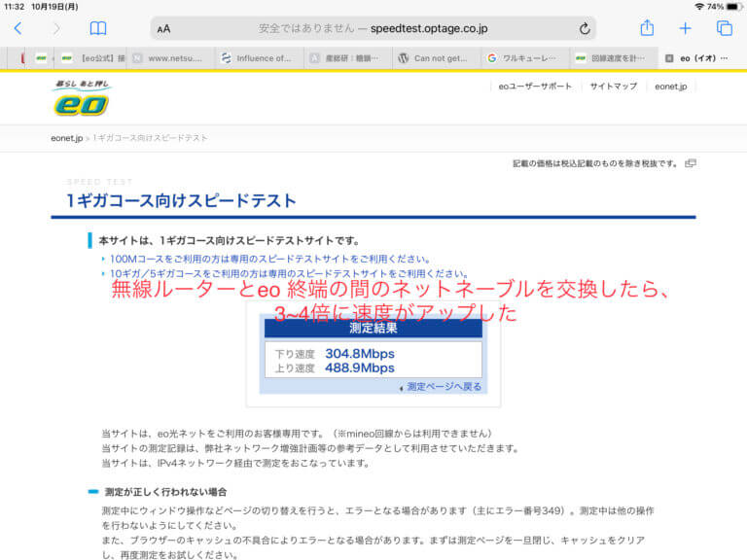Screen dimensions: 747x560
Task: Open eoユーザーサポート link
Action: point(535,87)
